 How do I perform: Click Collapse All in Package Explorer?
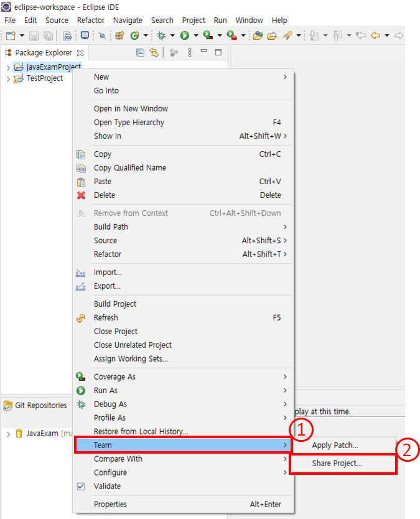140,52
